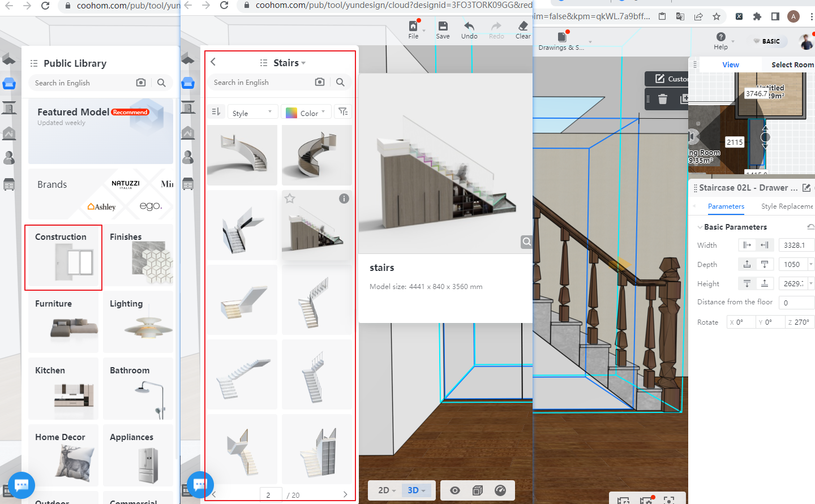Switch to the Style Replacement tab

786,206
